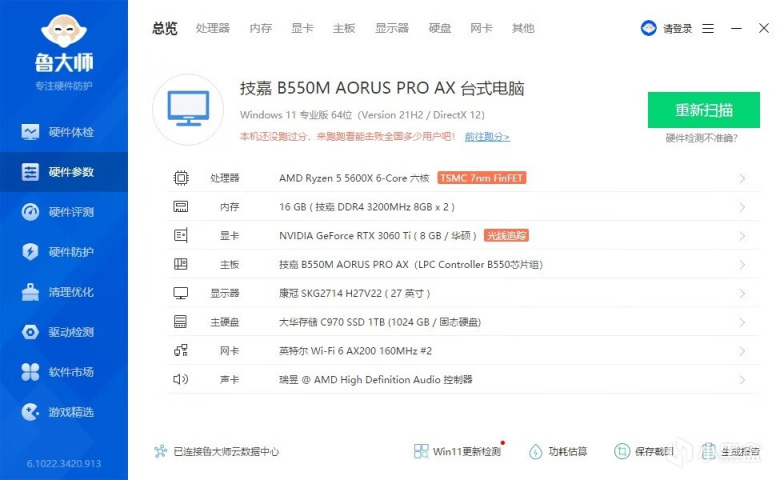784x480 pixels.
Task: Click the 保存截图 crop icon
Action: pyautogui.click(x=622, y=452)
